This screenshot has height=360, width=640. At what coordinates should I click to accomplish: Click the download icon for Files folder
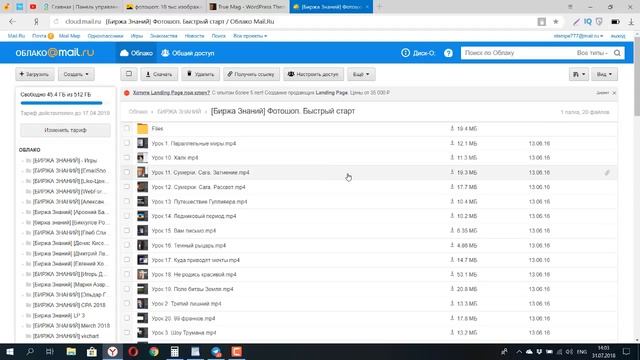click(x=452, y=129)
